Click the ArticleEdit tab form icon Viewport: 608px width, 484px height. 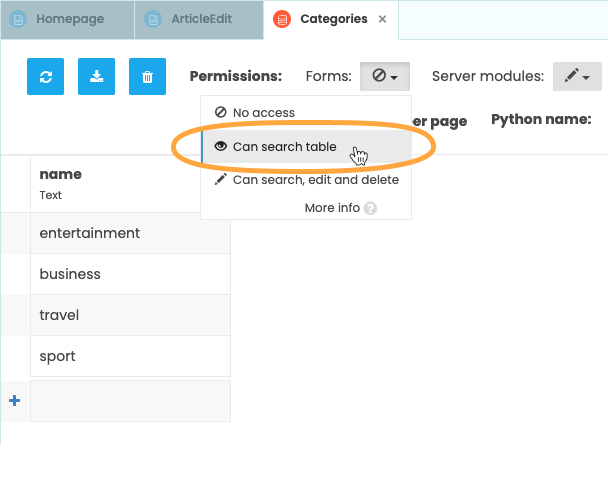click(x=153, y=19)
